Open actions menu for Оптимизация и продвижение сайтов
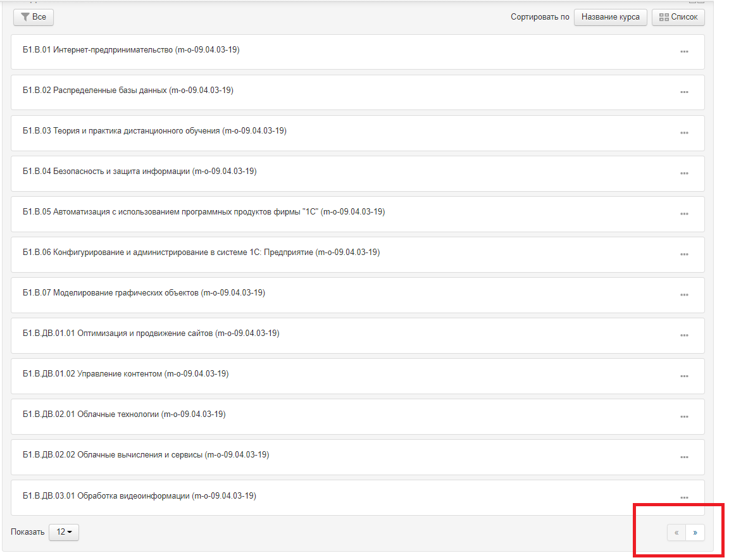This screenshot has height=560, width=729. click(x=684, y=335)
